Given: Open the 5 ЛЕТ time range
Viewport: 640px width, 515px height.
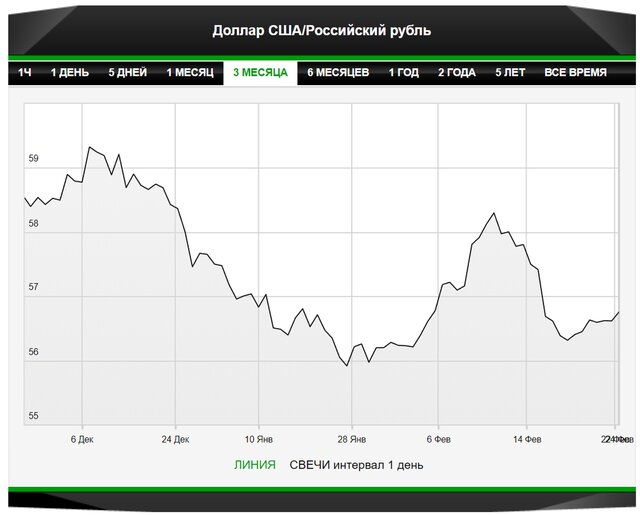Looking at the screenshot, I should pos(510,73).
